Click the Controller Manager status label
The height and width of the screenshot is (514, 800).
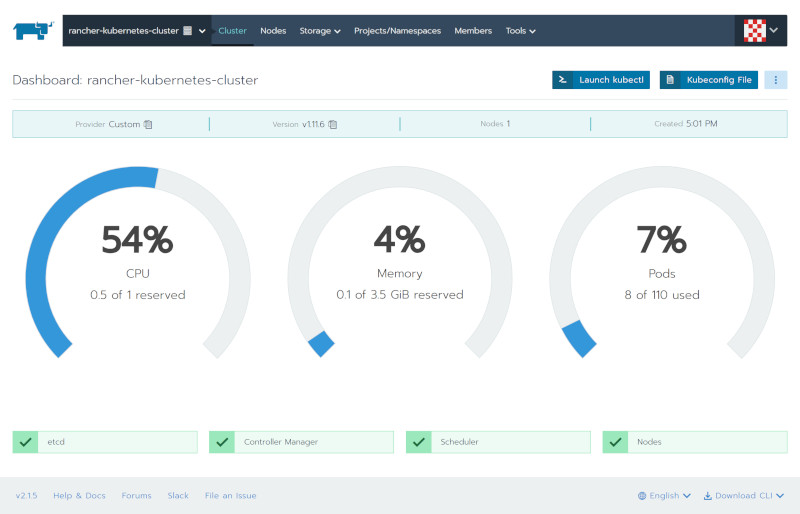click(281, 442)
